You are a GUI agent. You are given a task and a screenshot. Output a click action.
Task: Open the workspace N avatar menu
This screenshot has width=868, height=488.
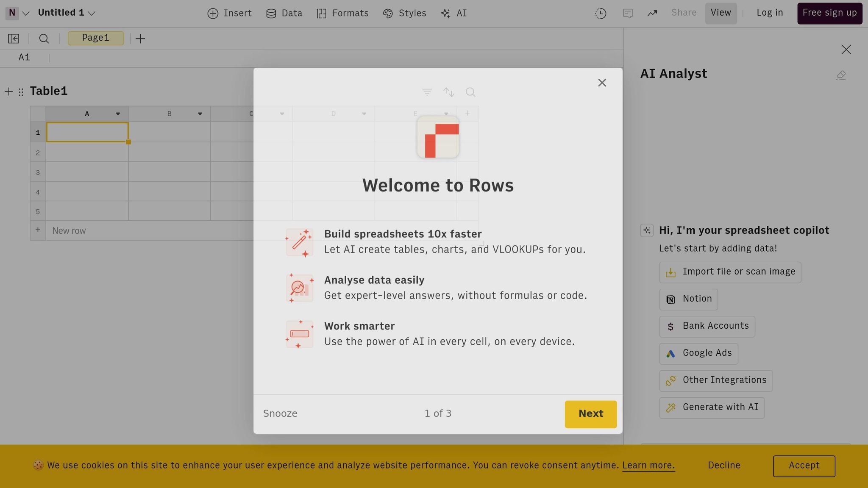[x=17, y=13]
